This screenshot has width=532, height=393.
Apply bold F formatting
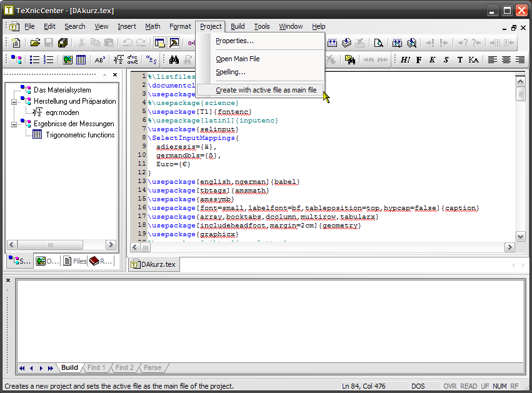419,60
